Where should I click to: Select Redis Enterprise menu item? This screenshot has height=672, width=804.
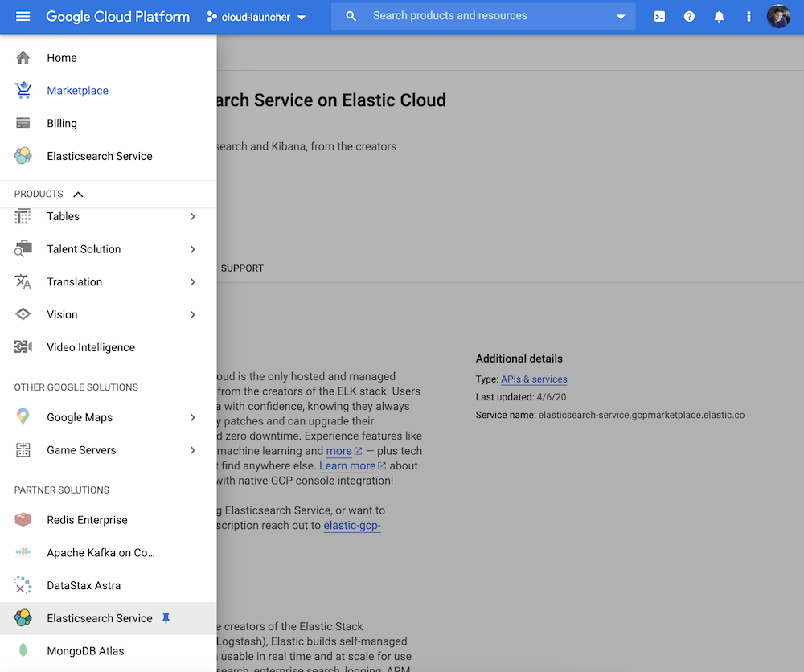[x=109, y=520]
